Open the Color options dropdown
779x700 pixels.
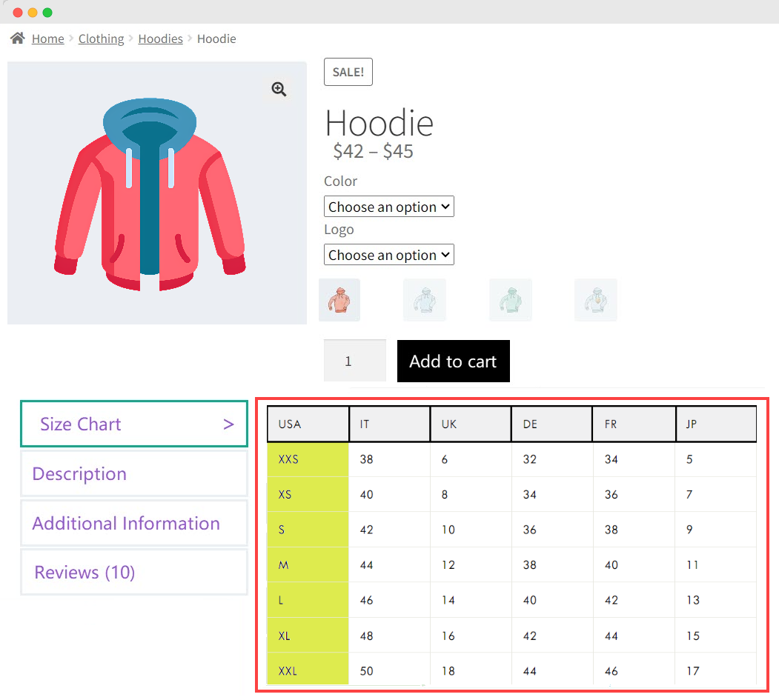[x=388, y=206]
